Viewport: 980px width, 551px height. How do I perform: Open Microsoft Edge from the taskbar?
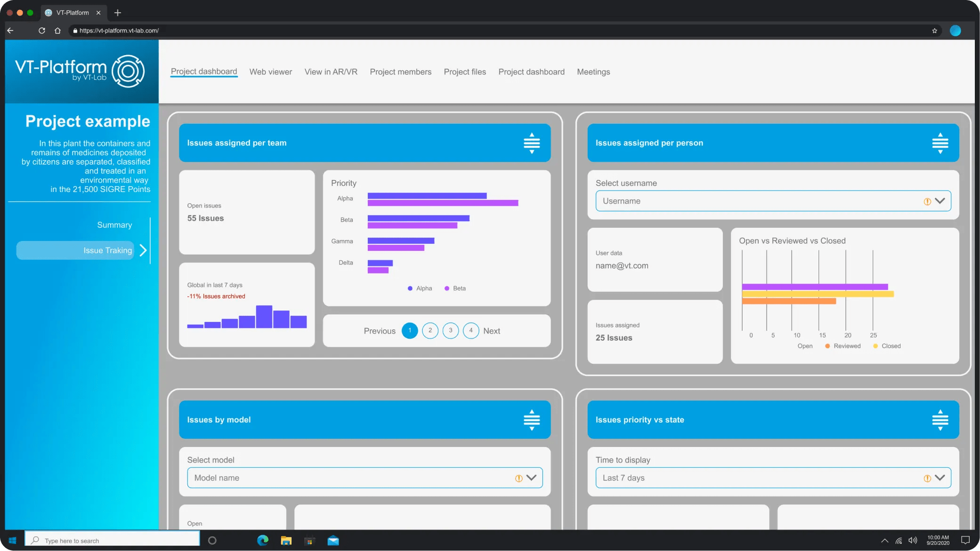262,540
